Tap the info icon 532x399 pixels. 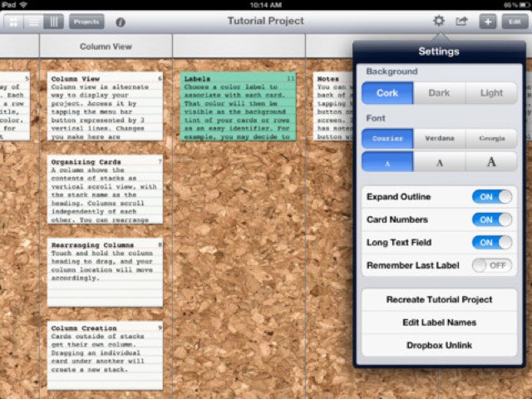tap(121, 22)
